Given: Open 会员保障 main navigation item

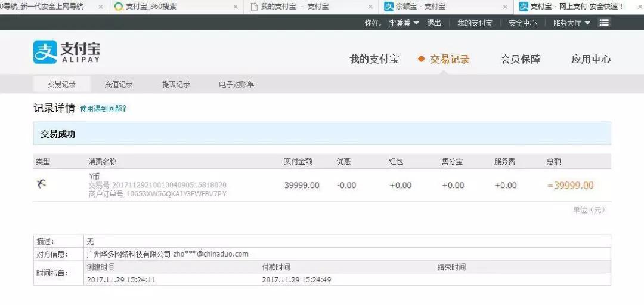Looking at the screenshot, I should click(521, 59).
